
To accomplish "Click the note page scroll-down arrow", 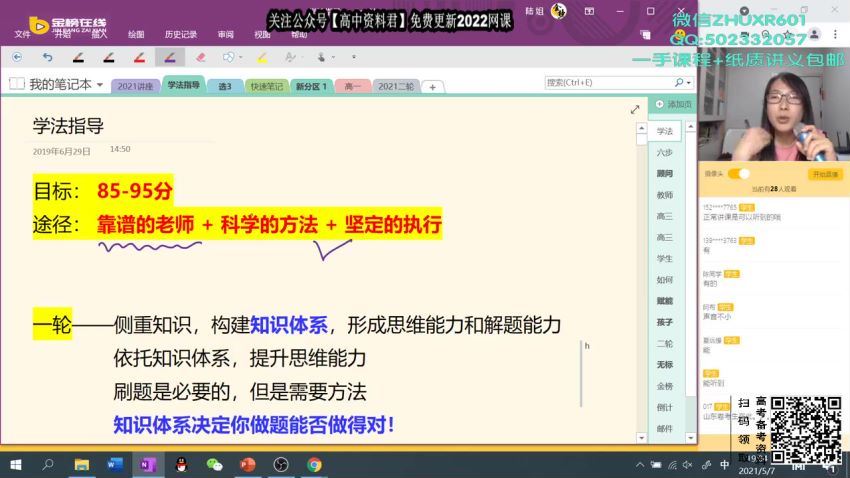I will [x=641, y=437].
